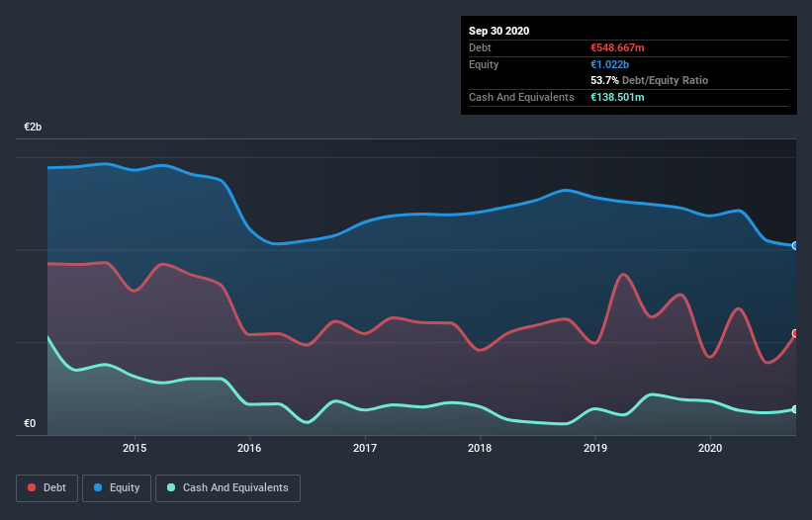The image size is (812, 520).
Task: Click the €1.022b equity value
Action: [609, 64]
